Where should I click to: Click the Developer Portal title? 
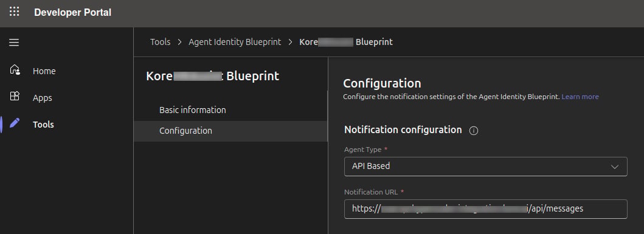[73, 13]
